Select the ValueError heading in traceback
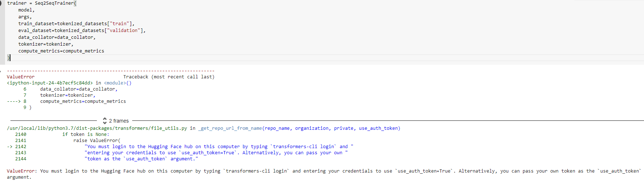This screenshot has width=644, height=183. pos(21,77)
